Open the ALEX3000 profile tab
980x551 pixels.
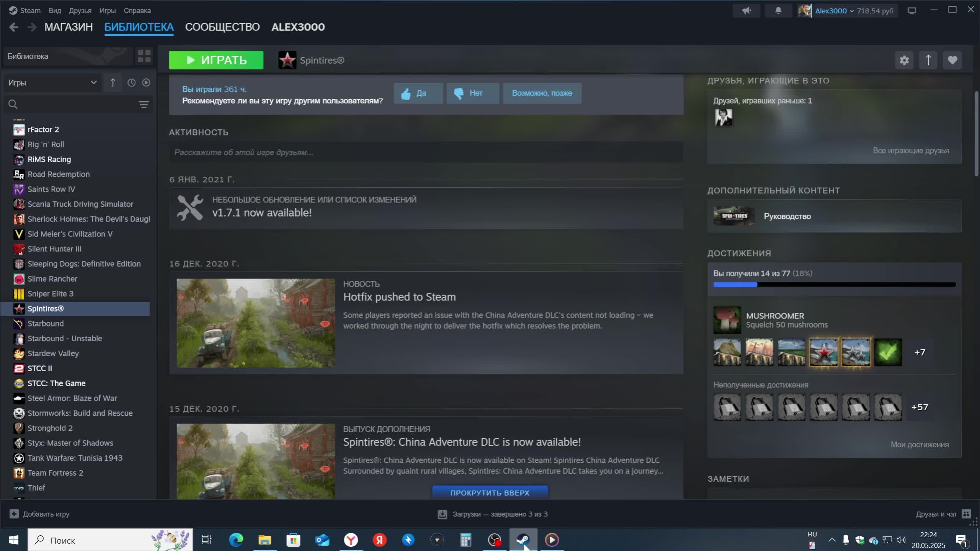(298, 27)
